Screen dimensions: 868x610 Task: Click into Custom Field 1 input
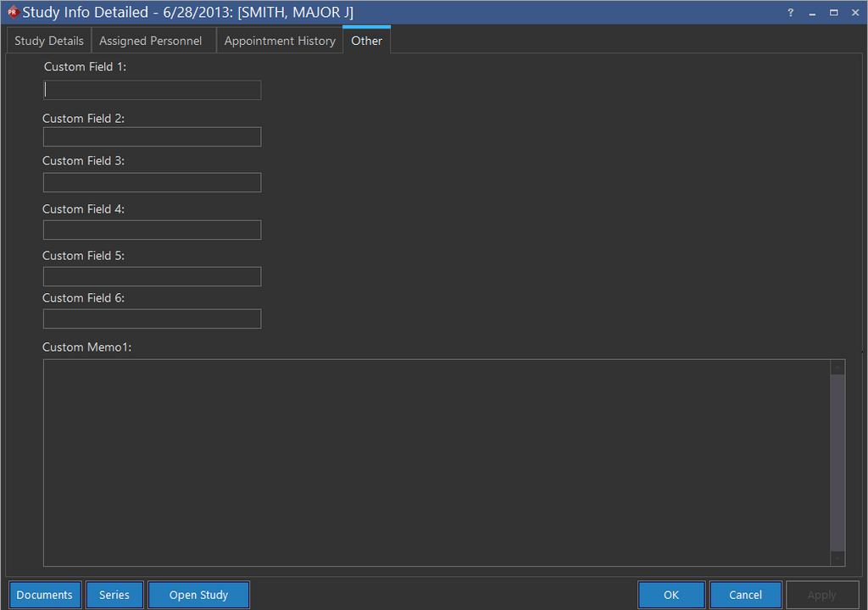coord(153,91)
